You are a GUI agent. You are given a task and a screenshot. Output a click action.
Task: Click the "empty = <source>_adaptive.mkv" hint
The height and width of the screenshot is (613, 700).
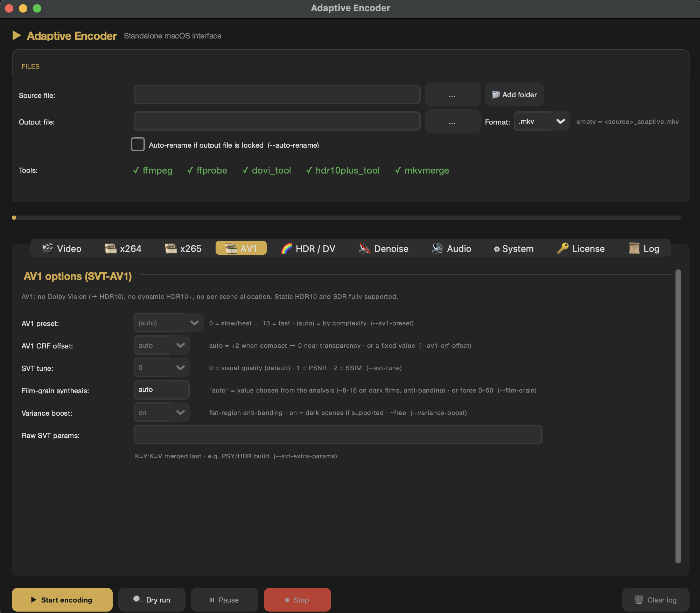(x=628, y=122)
